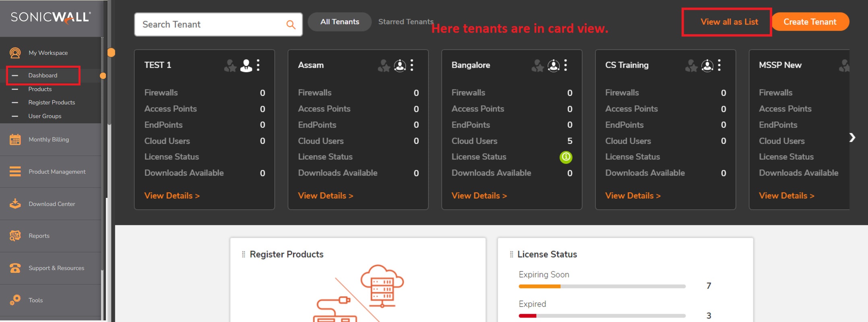
Task: Open the Tools section in sidebar
Action: tap(35, 300)
